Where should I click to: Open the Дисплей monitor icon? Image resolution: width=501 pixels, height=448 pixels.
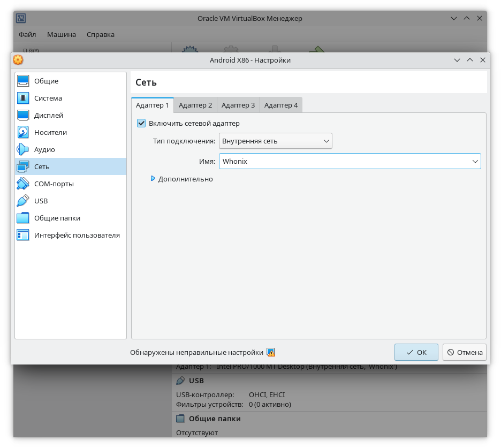tap(23, 116)
